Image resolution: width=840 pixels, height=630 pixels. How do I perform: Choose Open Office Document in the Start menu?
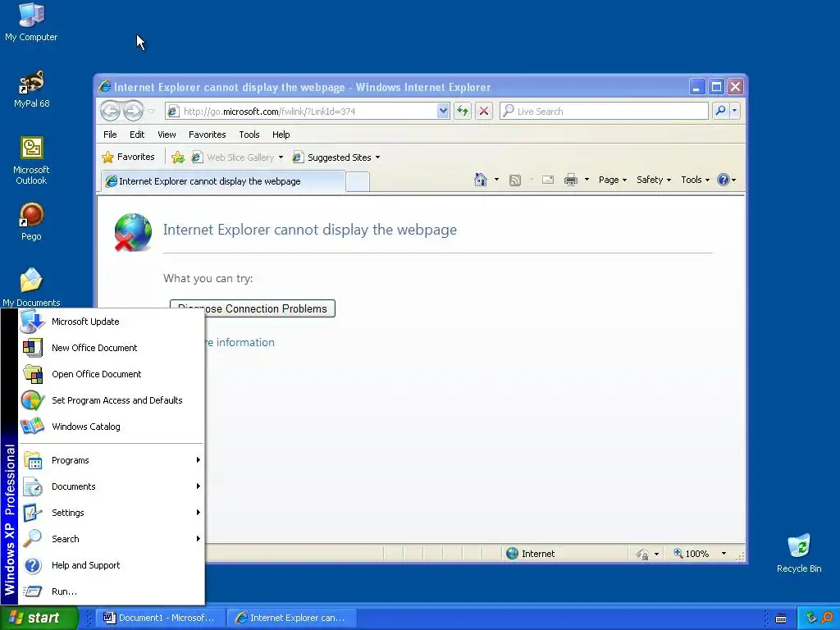(112, 374)
